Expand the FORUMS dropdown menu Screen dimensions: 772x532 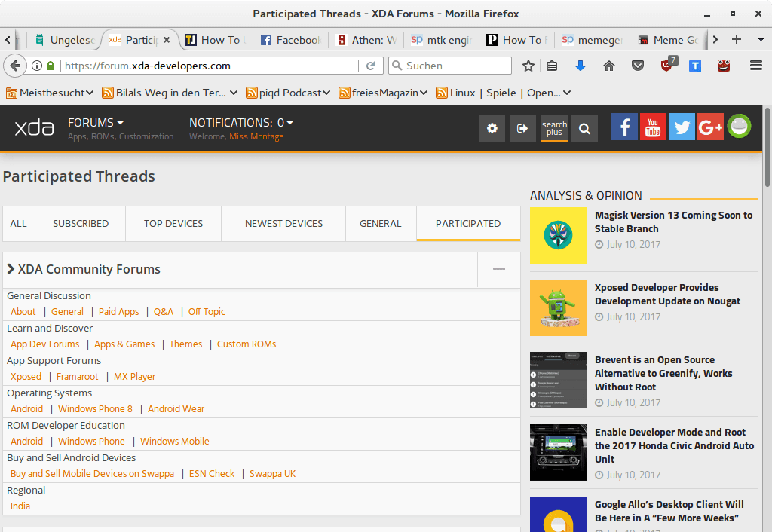96,122
